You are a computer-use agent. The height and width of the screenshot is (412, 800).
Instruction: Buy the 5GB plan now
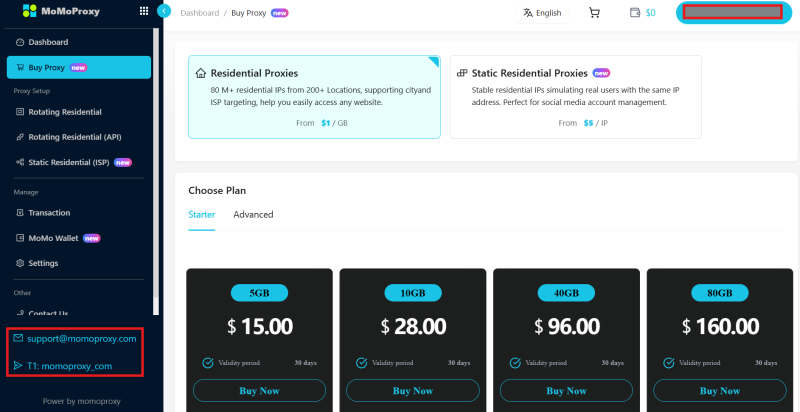click(259, 391)
